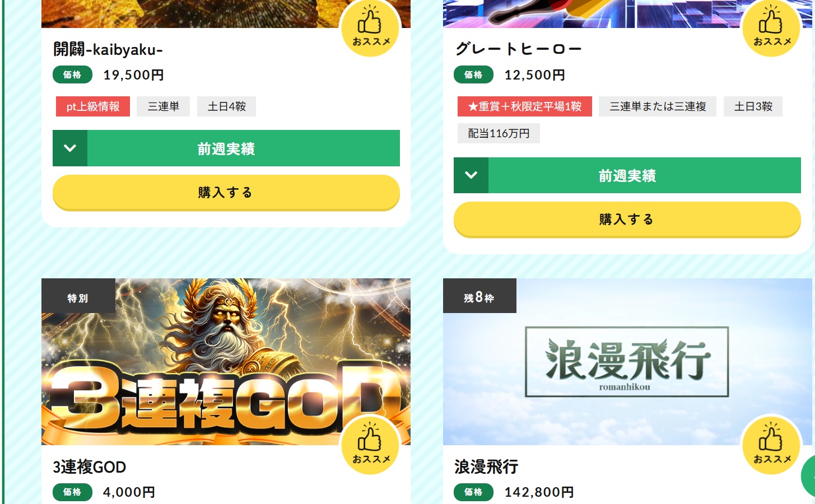This screenshot has width=815, height=504.
Task: Expand the chevron for 開闢-kaibyaku- 前週実績
Action: tap(70, 148)
